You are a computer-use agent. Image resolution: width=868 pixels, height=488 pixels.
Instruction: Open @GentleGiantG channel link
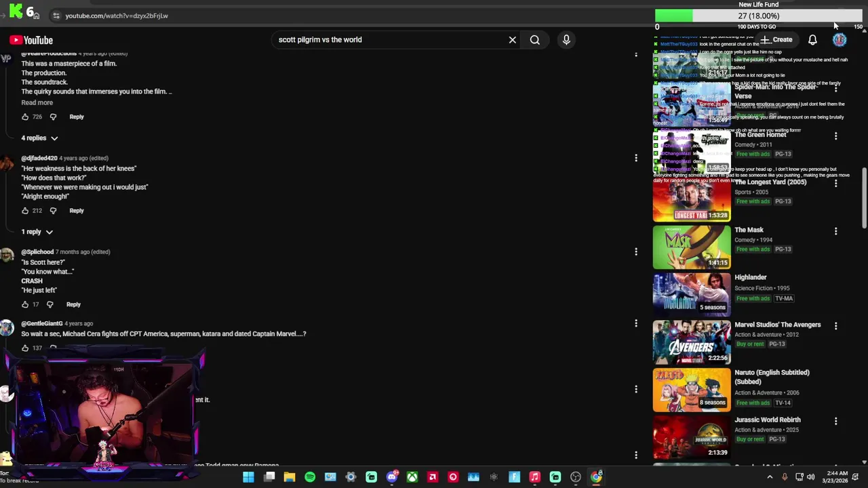pyautogui.click(x=41, y=324)
